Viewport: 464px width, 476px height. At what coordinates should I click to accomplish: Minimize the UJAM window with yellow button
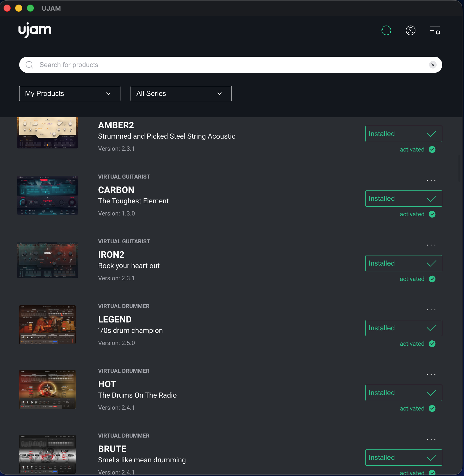(x=19, y=8)
